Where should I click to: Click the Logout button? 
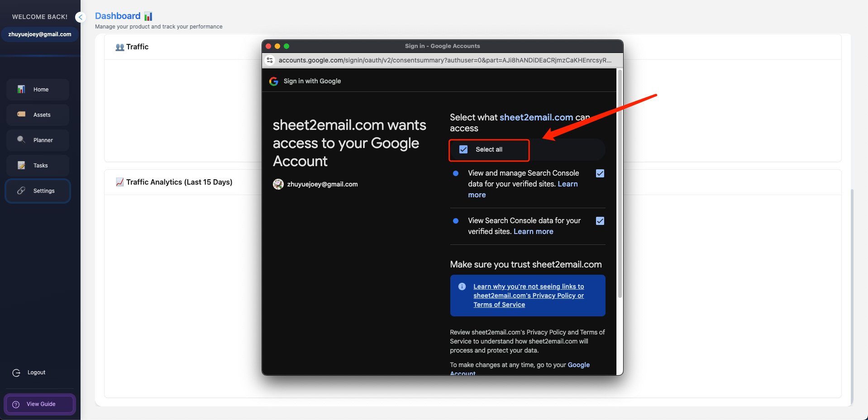[x=29, y=372]
